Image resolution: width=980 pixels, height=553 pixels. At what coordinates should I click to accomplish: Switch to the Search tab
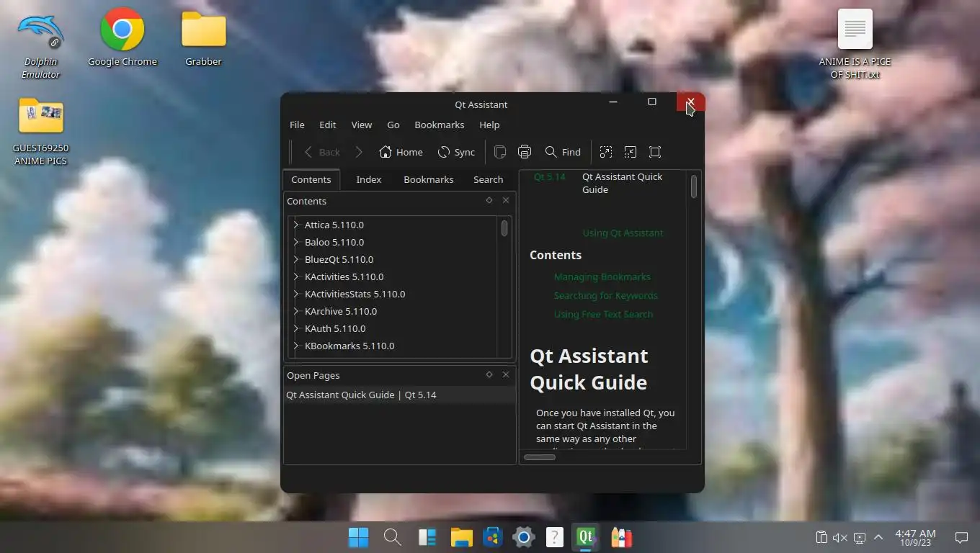coord(489,179)
